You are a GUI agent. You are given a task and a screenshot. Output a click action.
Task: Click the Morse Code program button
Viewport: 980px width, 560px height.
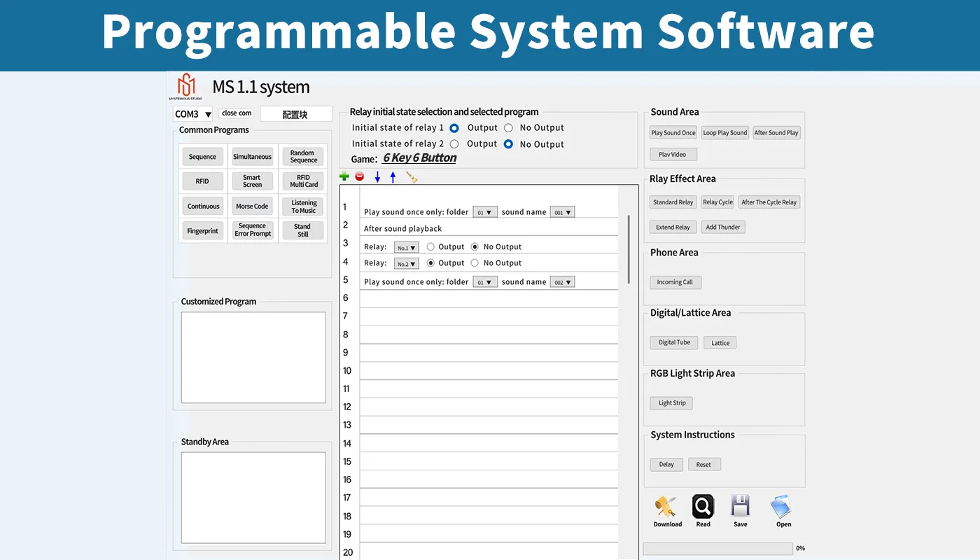[252, 206]
